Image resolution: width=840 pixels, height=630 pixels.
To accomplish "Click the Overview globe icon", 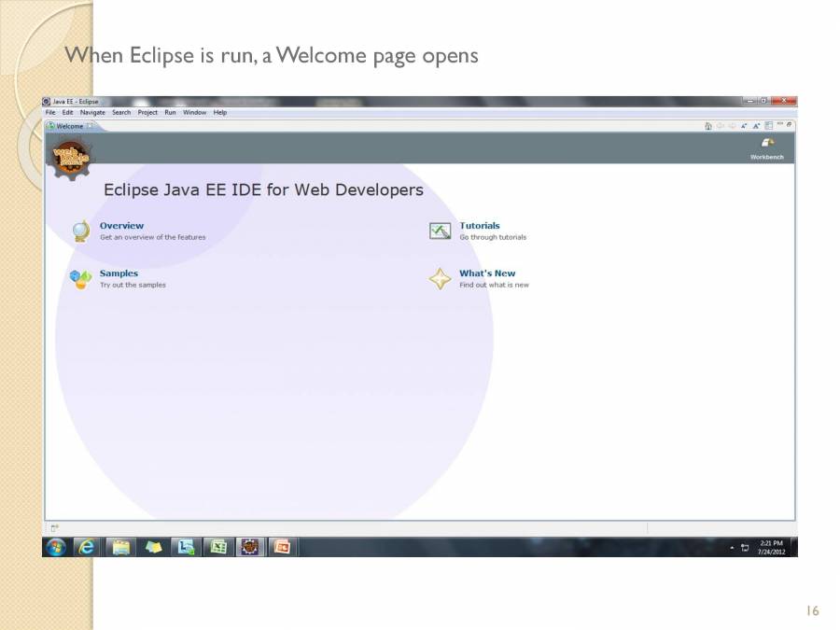I will (81, 231).
